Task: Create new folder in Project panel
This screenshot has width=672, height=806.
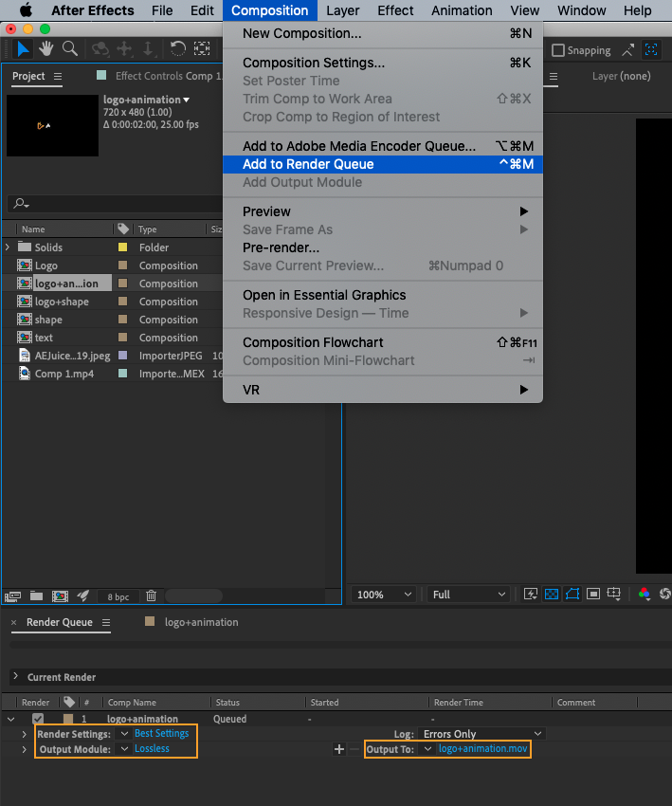Action: pyautogui.click(x=36, y=595)
